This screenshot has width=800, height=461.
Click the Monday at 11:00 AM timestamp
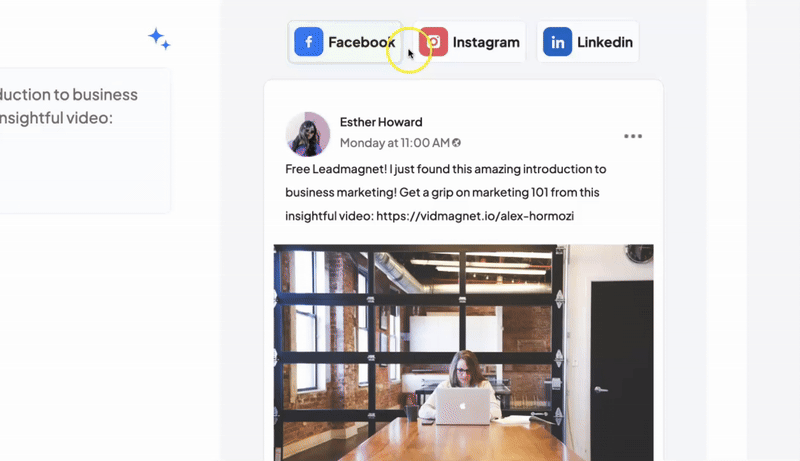(x=395, y=143)
